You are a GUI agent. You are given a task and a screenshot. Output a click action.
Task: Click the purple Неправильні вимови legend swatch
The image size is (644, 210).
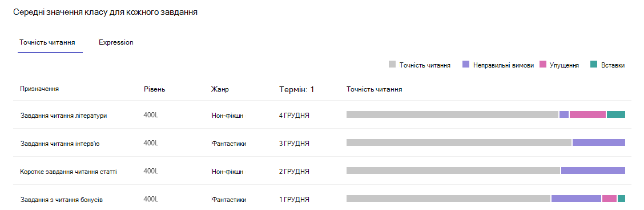466,65
